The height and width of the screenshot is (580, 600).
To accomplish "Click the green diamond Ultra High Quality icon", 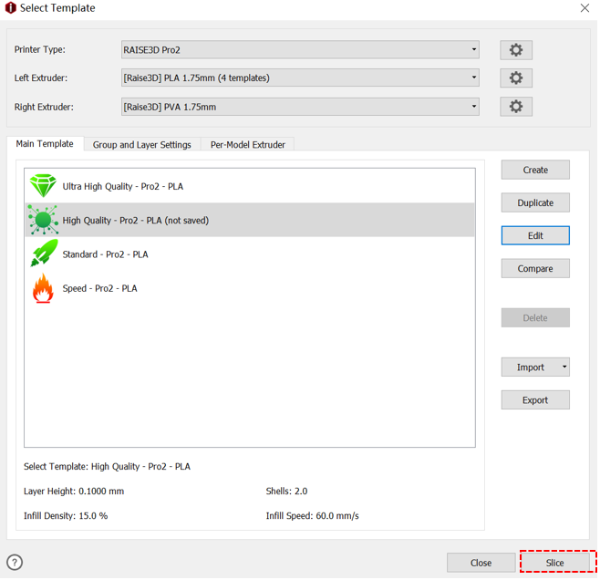I will (x=43, y=186).
